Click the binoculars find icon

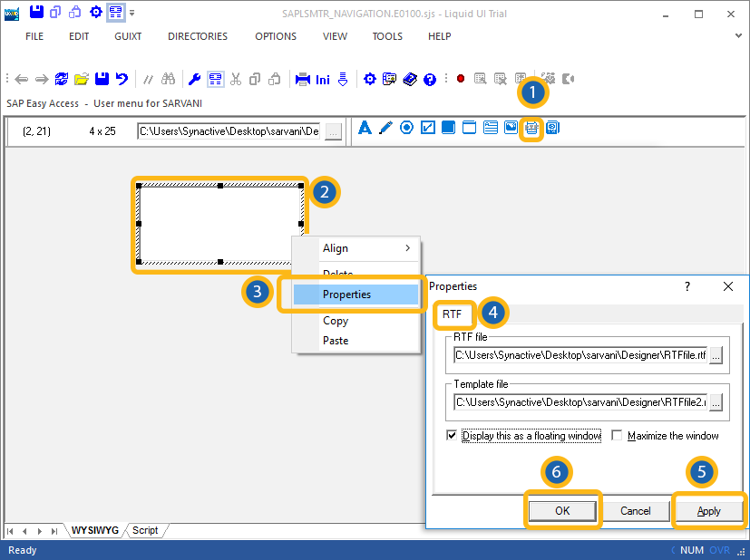click(x=168, y=79)
